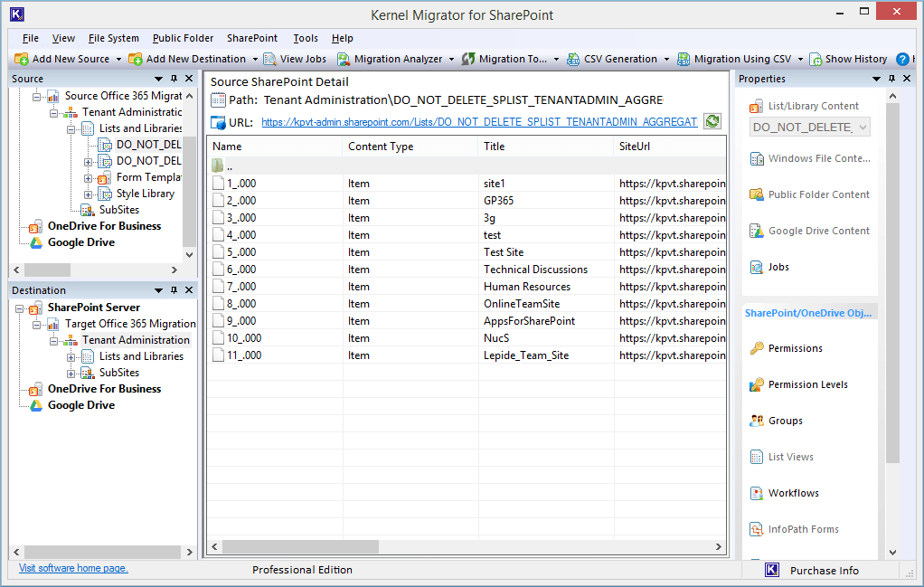
Task: Select Public Folder Content option
Action: tap(809, 194)
